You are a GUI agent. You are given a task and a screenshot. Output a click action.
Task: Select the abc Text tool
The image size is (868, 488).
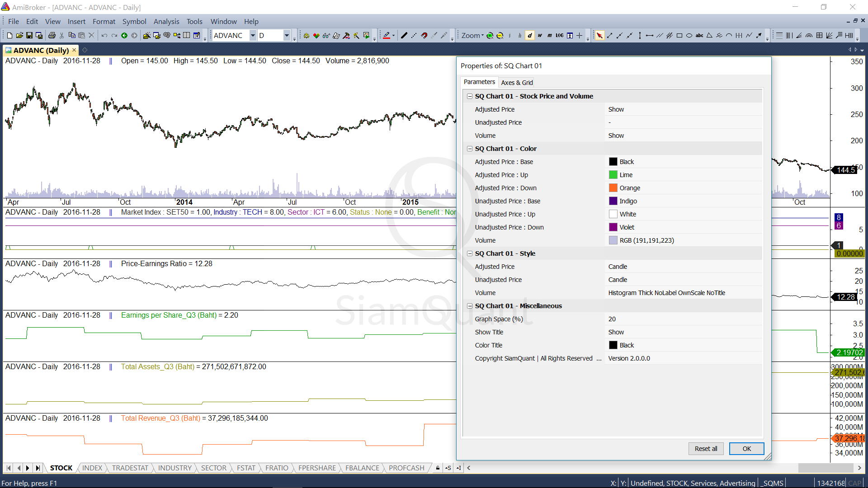click(699, 35)
